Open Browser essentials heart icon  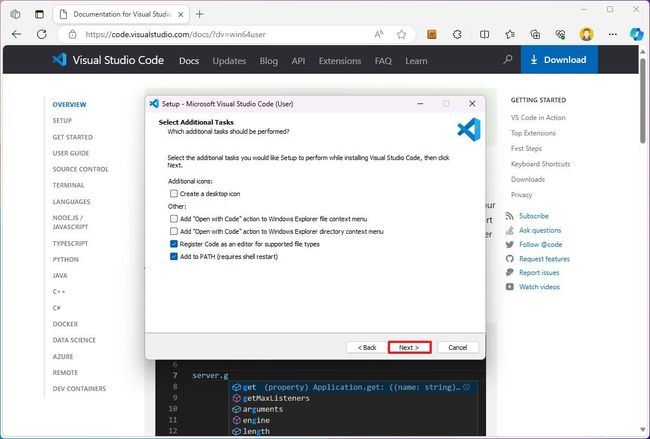pyautogui.click(x=560, y=34)
